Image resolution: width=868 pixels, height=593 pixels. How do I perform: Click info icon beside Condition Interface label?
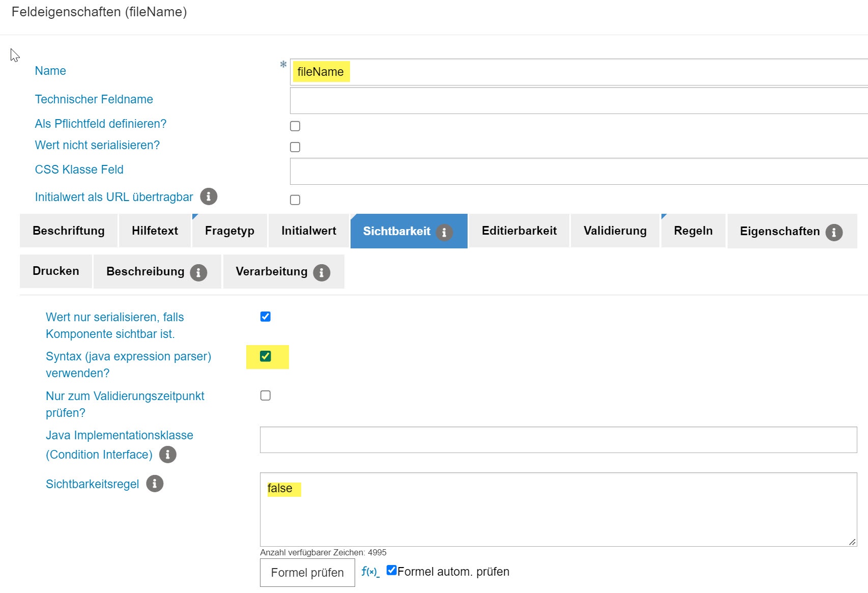[168, 455]
